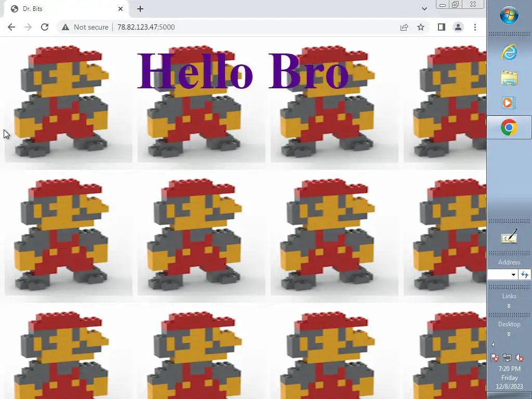
Task: Toggle the Chrome side panel
Action: pyautogui.click(x=442, y=27)
